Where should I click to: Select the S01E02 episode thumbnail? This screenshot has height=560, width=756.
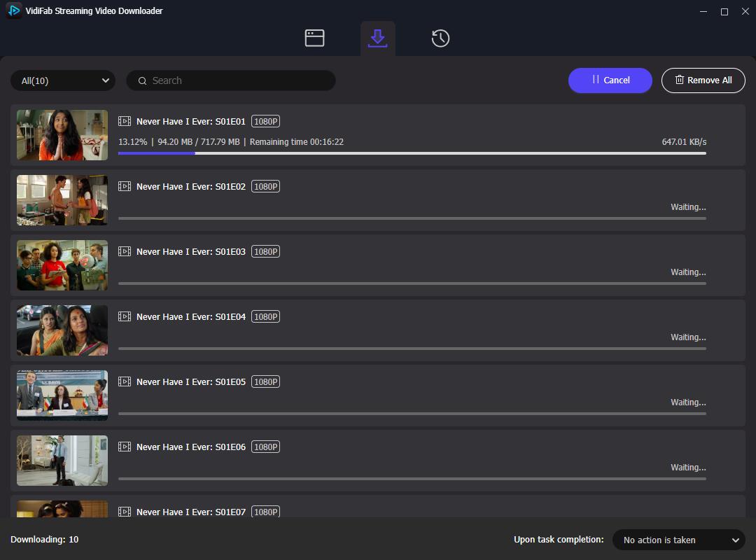(x=62, y=200)
